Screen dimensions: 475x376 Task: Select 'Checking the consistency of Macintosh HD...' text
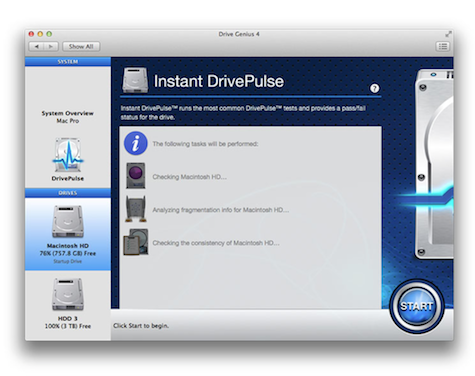pyautogui.click(x=216, y=243)
